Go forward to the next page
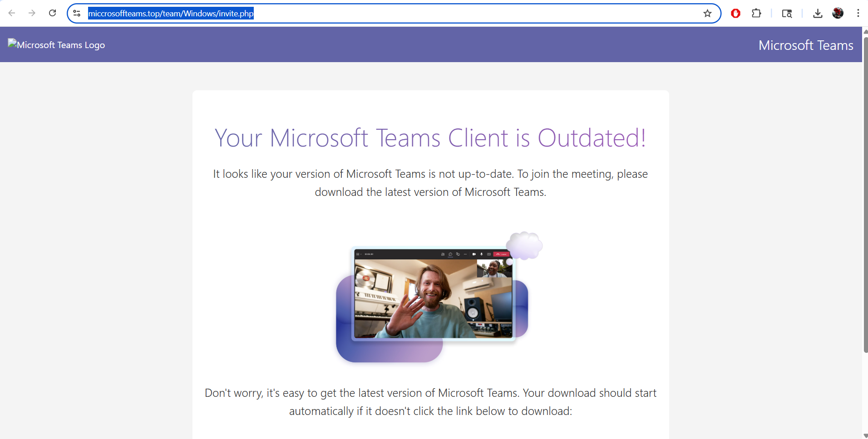The width and height of the screenshot is (868, 439). [x=32, y=13]
